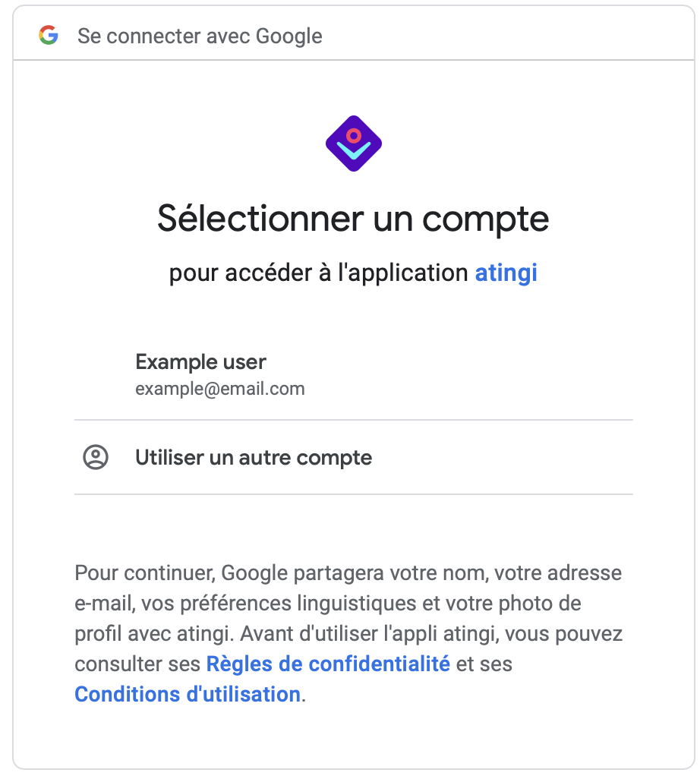Click the Google "G" logo

[x=49, y=35]
